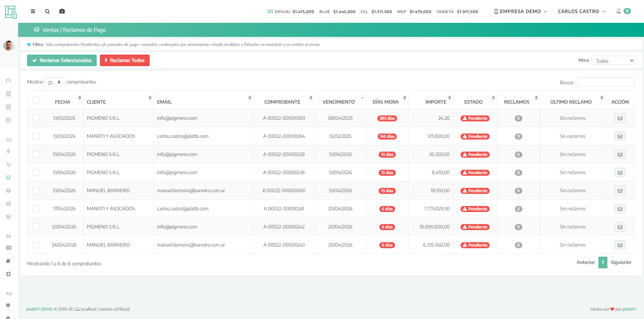Click the user avatar photo
The image size is (644, 319).
click(9, 46)
